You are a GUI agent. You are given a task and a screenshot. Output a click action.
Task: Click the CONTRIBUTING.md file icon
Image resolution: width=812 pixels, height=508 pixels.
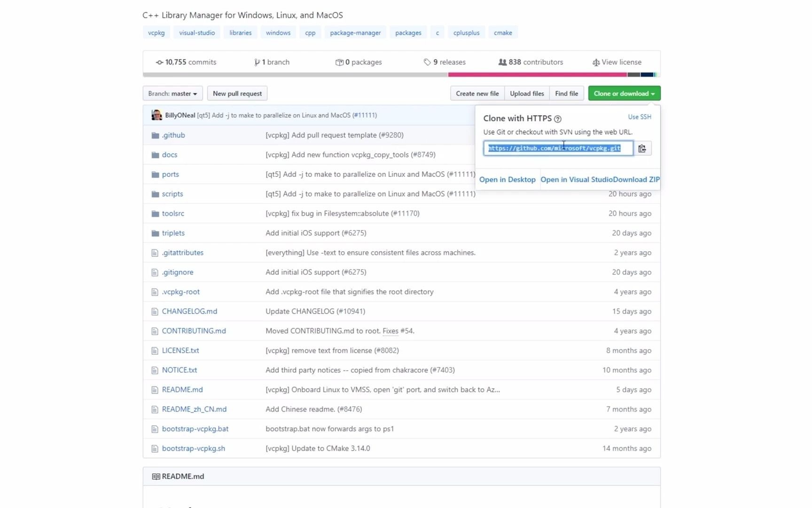(x=155, y=331)
